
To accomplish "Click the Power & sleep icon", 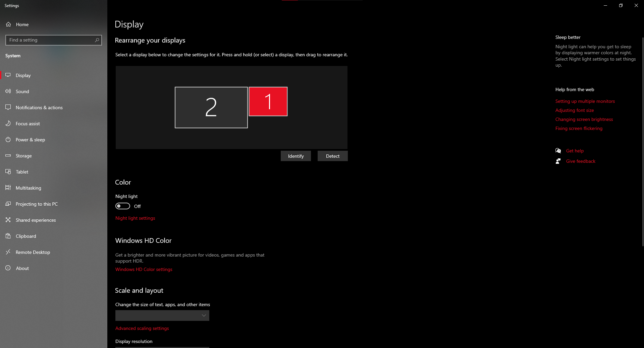I will click(8, 140).
